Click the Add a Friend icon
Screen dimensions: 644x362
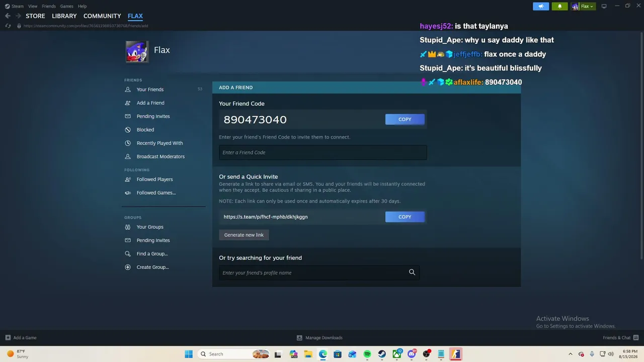128,103
